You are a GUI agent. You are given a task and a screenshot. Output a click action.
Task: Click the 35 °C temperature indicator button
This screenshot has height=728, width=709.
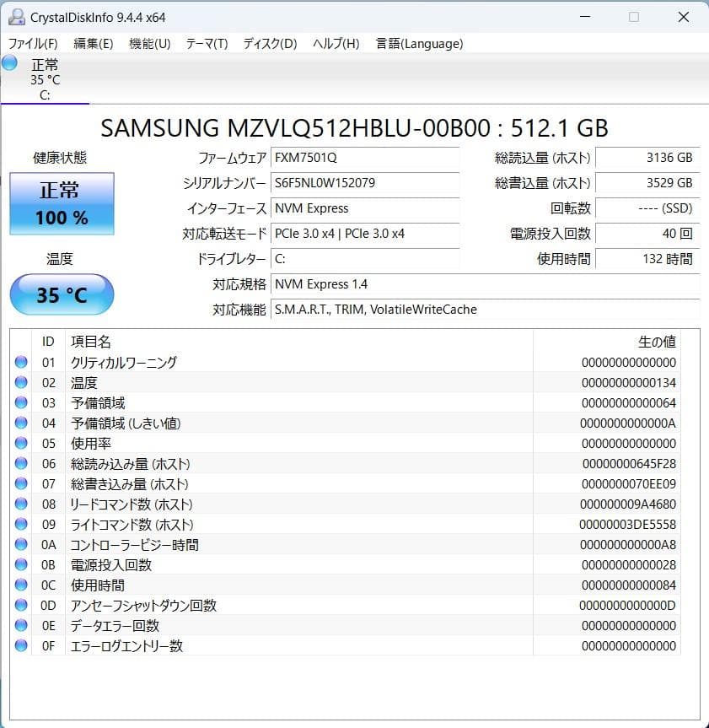pyautogui.click(x=61, y=294)
